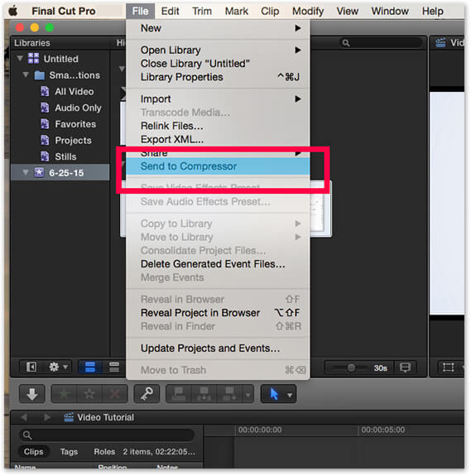471x476 pixels.
Task: Click the browser search field
Action: pos(382,43)
